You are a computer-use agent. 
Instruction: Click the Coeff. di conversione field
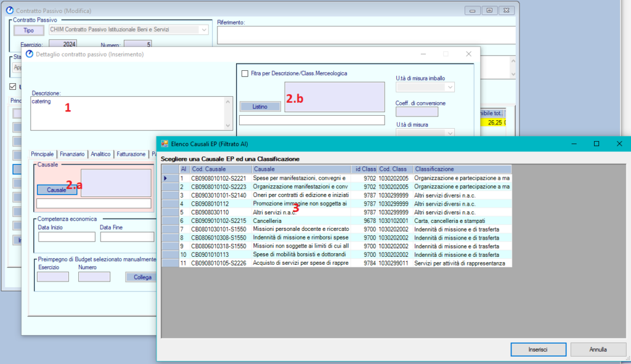[x=417, y=112]
